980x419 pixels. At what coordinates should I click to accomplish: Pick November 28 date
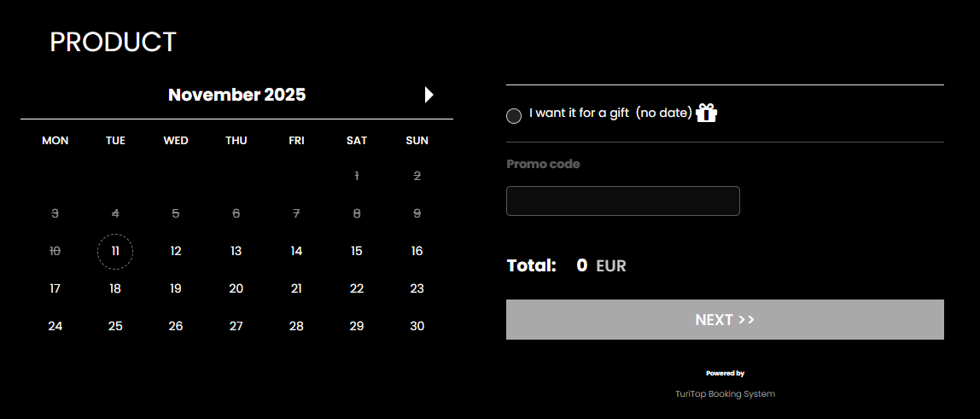[x=296, y=326]
